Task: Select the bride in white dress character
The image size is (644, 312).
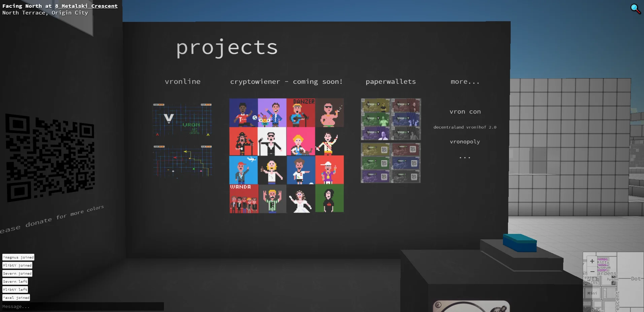Action: click(x=301, y=199)
